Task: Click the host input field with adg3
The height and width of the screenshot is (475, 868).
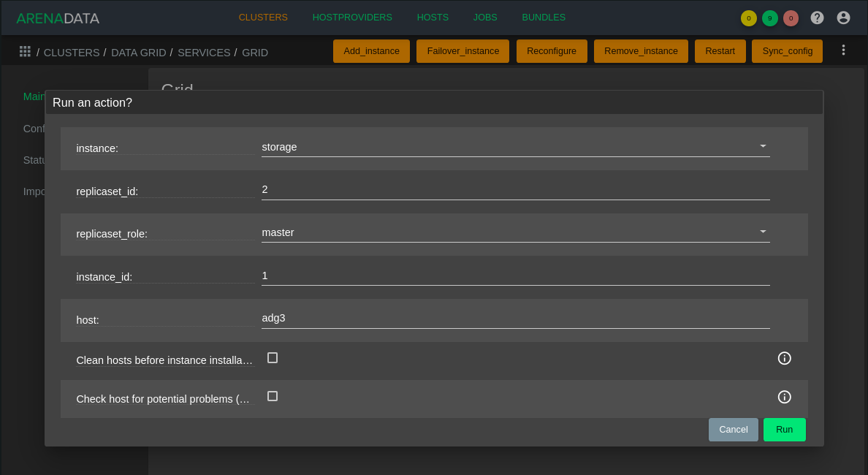Action: pyautogui.click(x=515, y=318)
